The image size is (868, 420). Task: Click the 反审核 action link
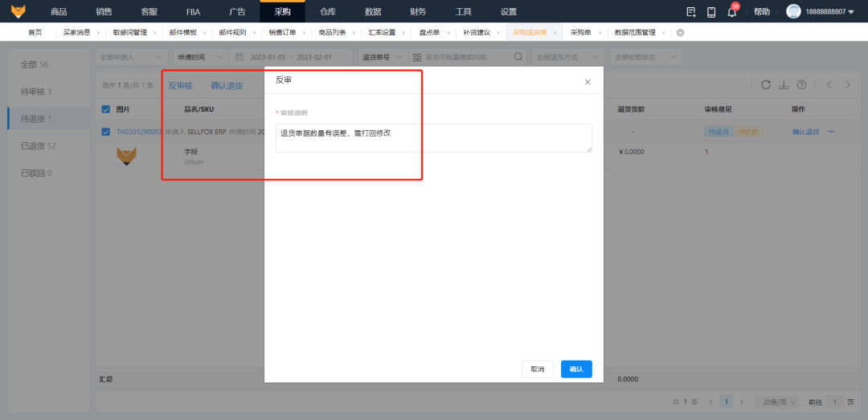pyautogui.click(x=181, y=85)
